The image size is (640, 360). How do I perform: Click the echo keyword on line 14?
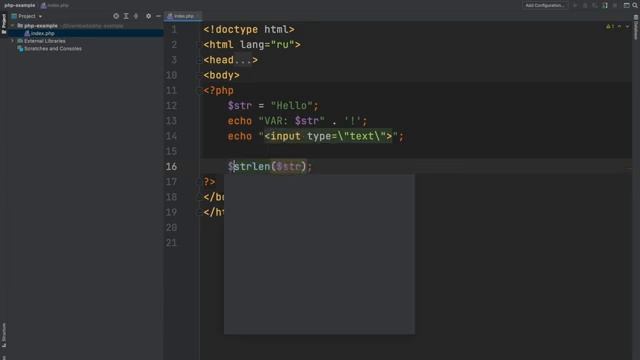tap(240, 136)
